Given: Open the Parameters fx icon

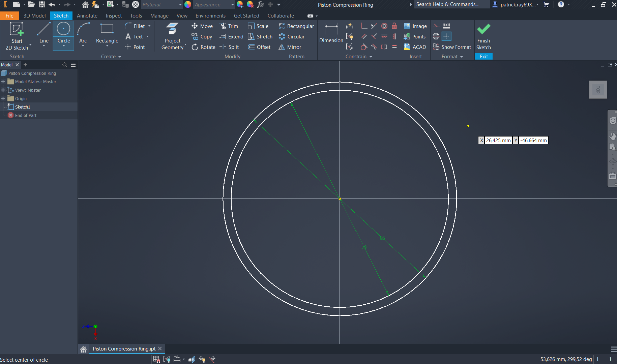Looking at the screenshot, I should pos(260,4).
